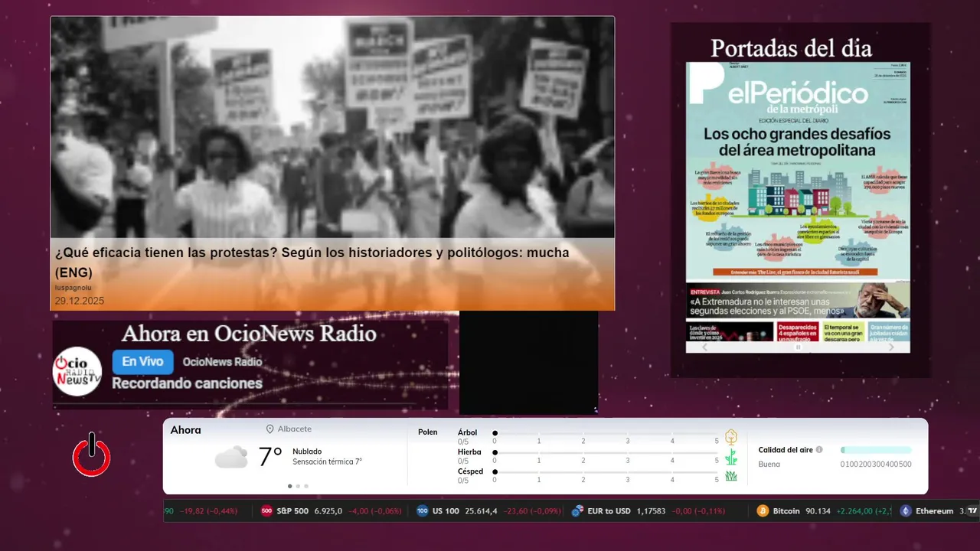Select the second weather widget page dot
This screenshot has height=551, width=980.
(298, 486)
